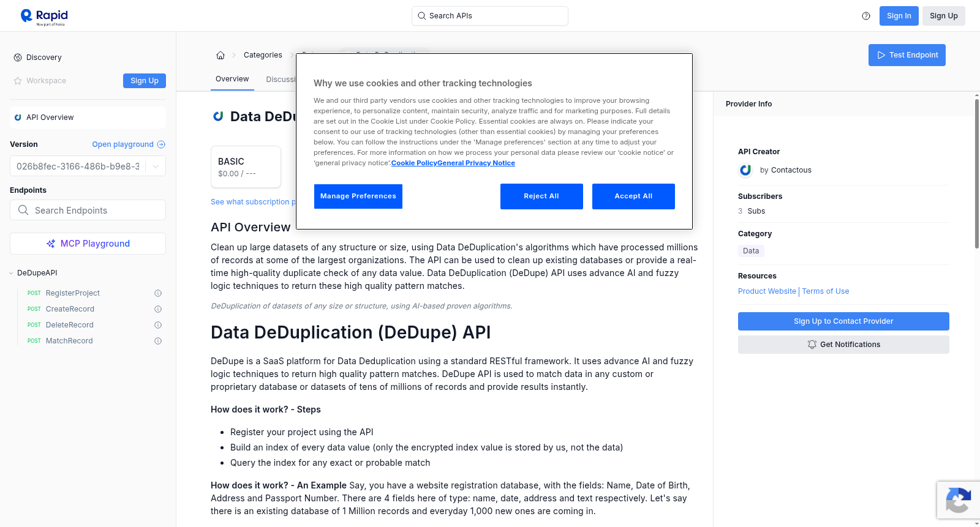Click the sidebar Workspace Sign Up button
The width and height of the screenshot is (980, 527).
click(145, 81)
